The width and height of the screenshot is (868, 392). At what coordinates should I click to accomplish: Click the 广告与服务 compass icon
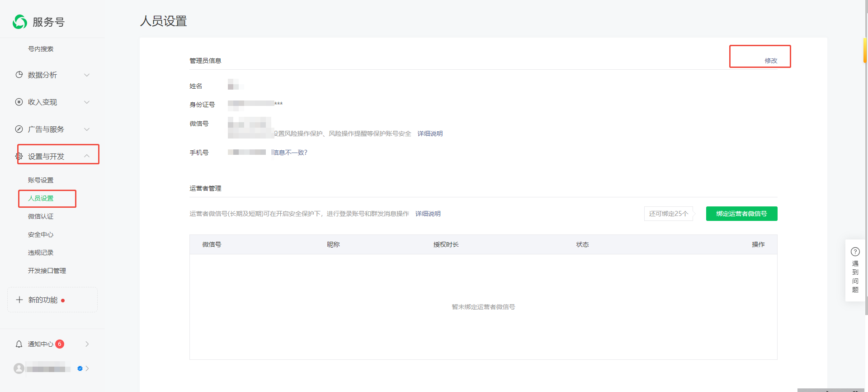(19, 129)
